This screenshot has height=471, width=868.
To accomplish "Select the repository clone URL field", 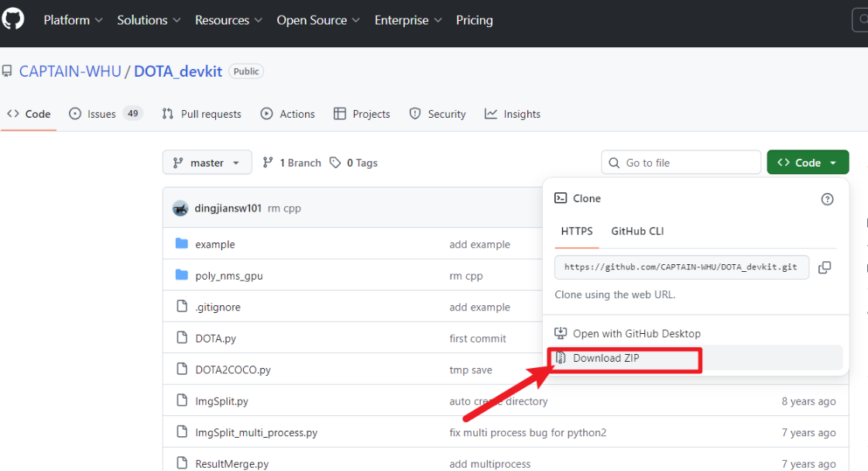I will tap(681, 267).
